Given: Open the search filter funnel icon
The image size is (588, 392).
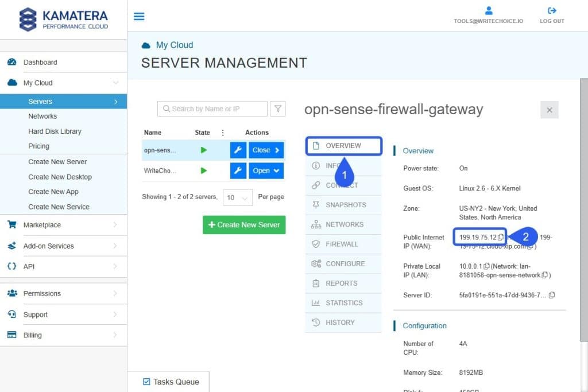Looking at the screenshot, I should pos(278,108).
